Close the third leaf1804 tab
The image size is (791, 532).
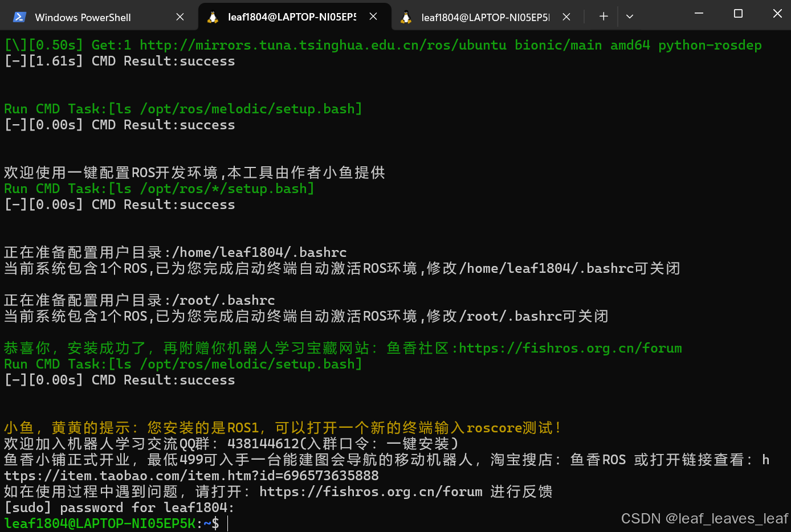coord(566,17)
